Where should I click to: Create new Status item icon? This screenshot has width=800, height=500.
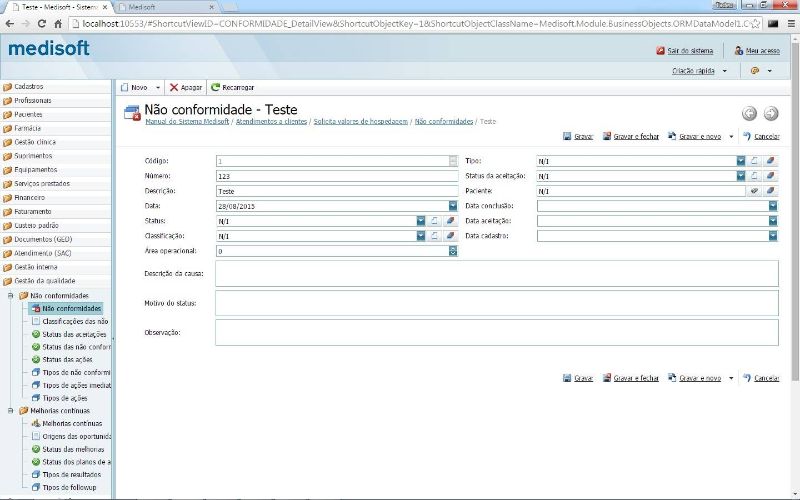[434, 221]
